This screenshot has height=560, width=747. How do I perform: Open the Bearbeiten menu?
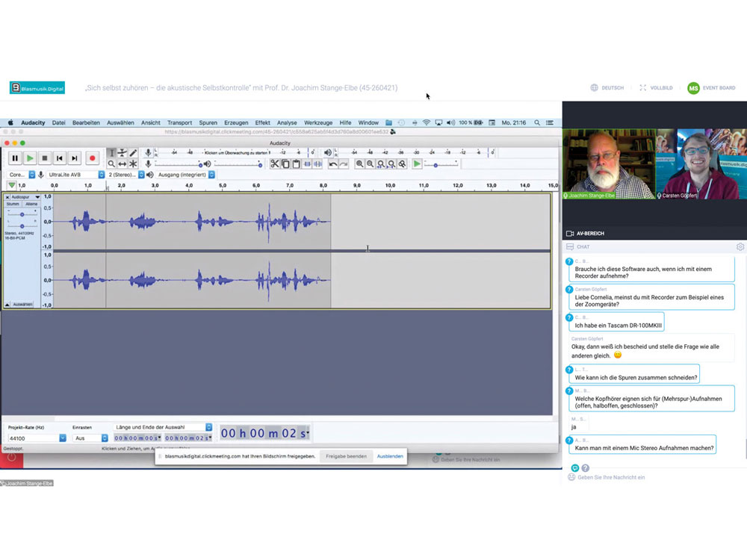click(x=86, y=123)
